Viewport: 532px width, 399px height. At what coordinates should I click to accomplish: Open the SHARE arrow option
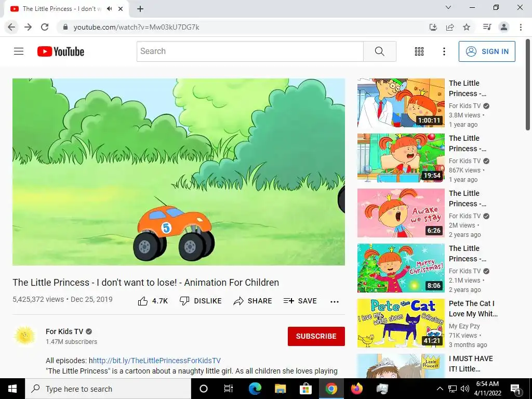click(x=253, y=301)
